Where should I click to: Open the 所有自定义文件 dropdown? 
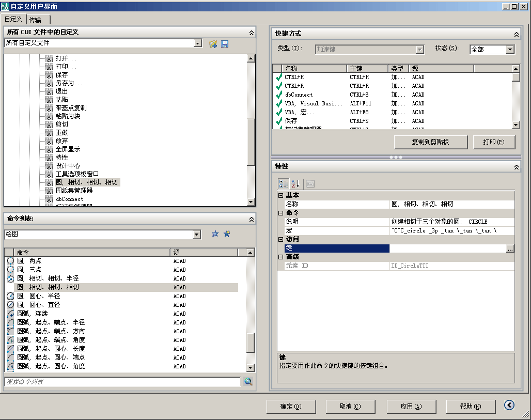coord(198,43)
